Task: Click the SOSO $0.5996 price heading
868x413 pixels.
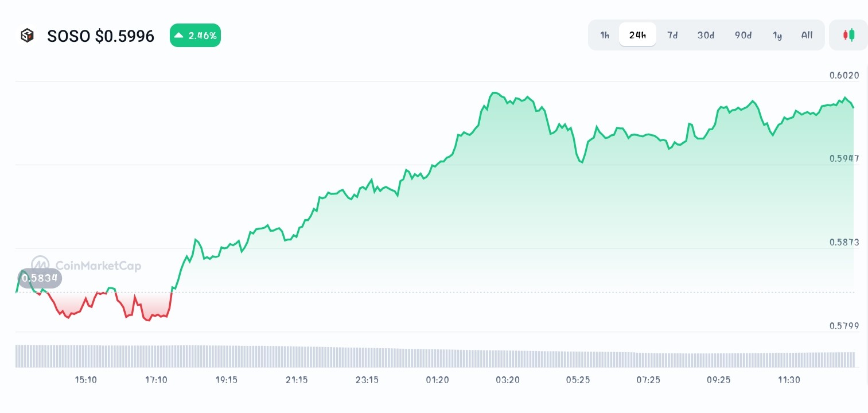Action: (100, 36)
